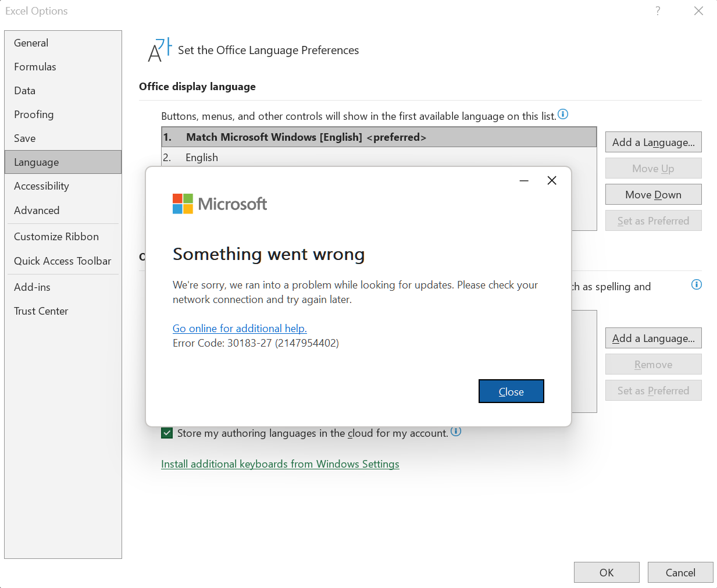The width and height of the screenshot is (717, 588).
Task: Click the Move Down button
Action: click(654, 195)
